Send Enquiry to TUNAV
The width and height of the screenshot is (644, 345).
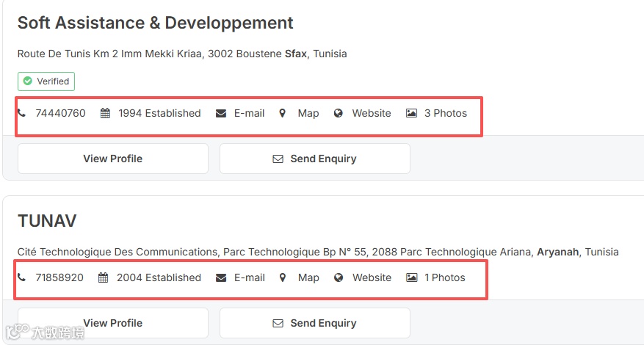click(315, 323)
